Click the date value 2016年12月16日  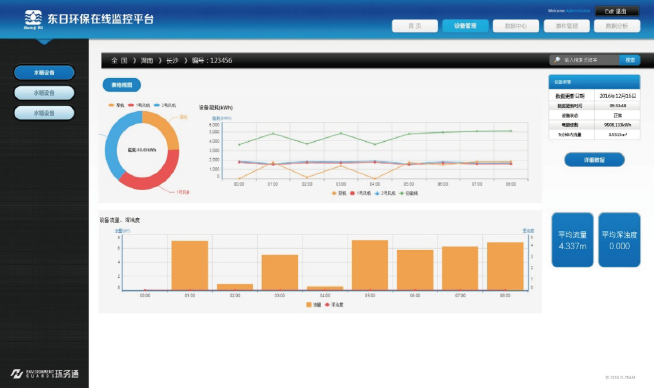click(617, 96)
